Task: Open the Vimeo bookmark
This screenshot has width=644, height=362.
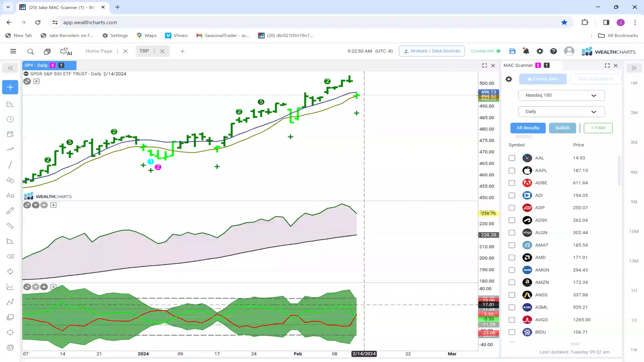Action: [x=176, y=36]
